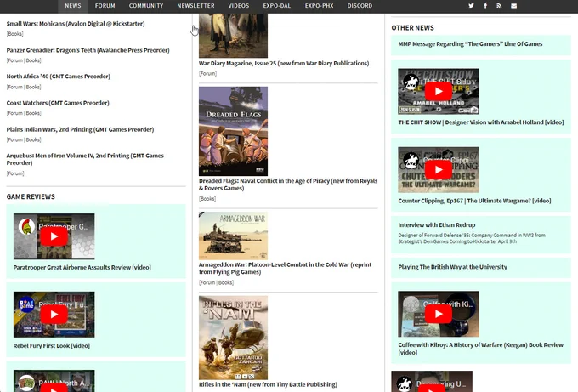The image size is (578, 392).
Task: Open Rebel Fury First Look title link
Action: click(x=52, y=346)
